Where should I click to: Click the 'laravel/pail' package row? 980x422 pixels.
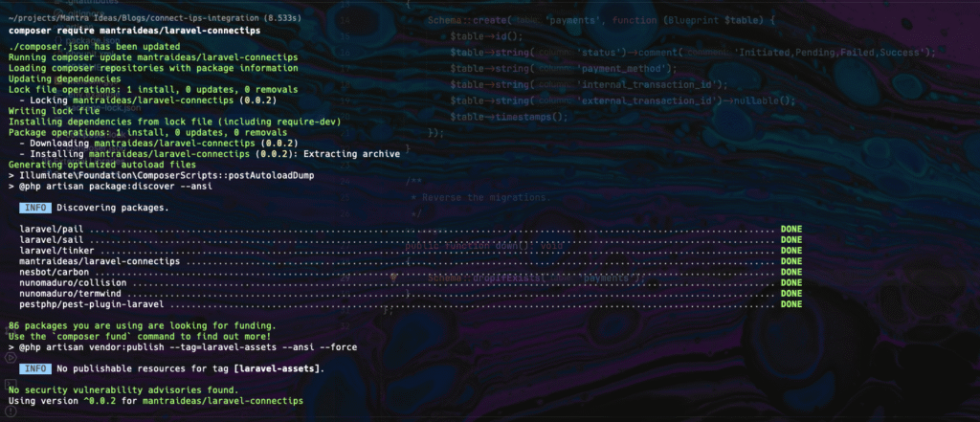click(411, 230)
